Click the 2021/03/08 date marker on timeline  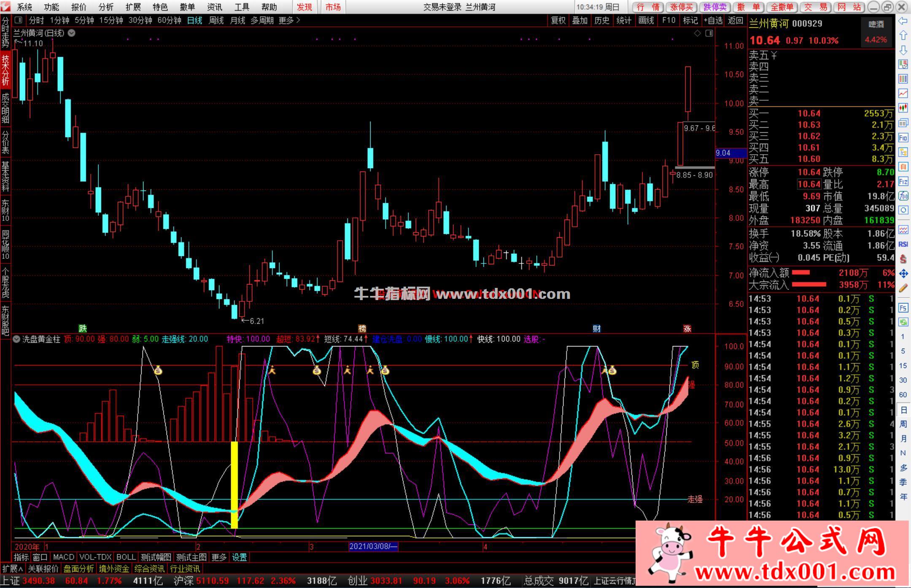pyautogui.click(x=373, y=547)
